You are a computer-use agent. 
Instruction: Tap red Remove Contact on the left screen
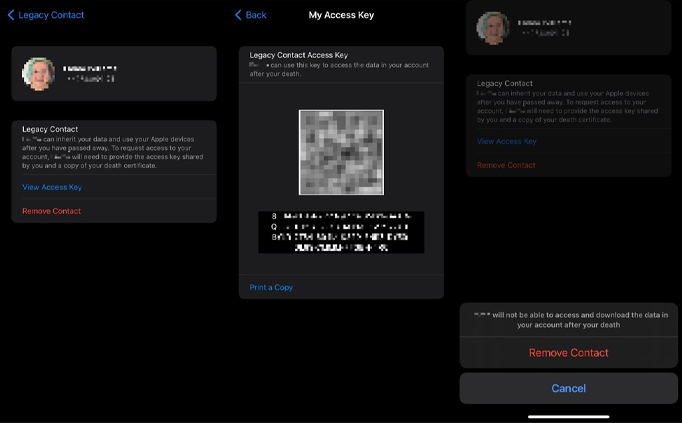point(52,211)
